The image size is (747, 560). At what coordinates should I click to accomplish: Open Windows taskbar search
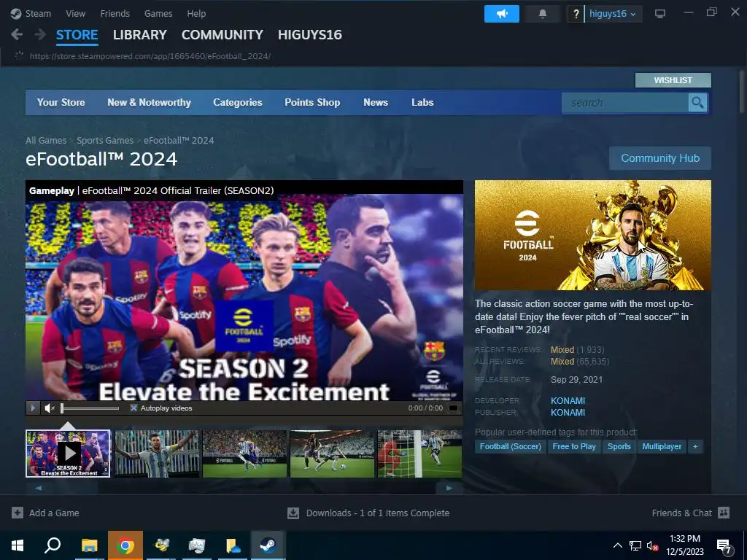click(x=53, y=545)
